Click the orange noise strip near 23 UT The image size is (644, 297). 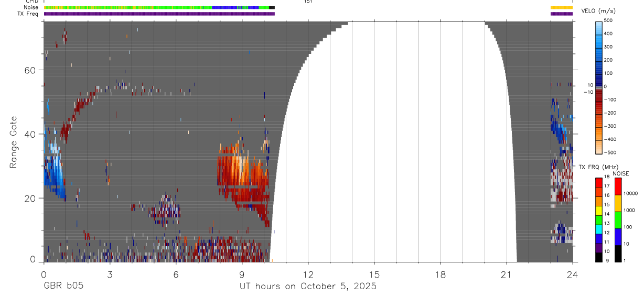(x=562, y=7)
